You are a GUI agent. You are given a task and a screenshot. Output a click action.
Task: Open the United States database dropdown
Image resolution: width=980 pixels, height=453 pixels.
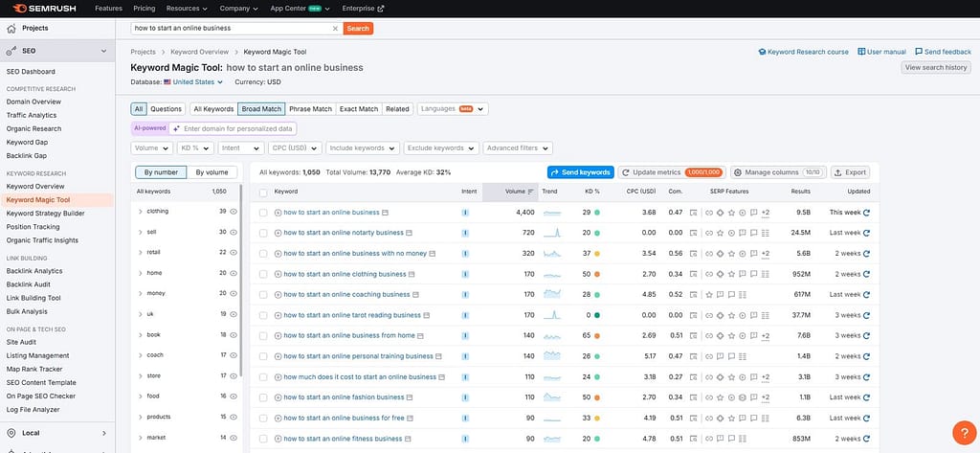193,82
